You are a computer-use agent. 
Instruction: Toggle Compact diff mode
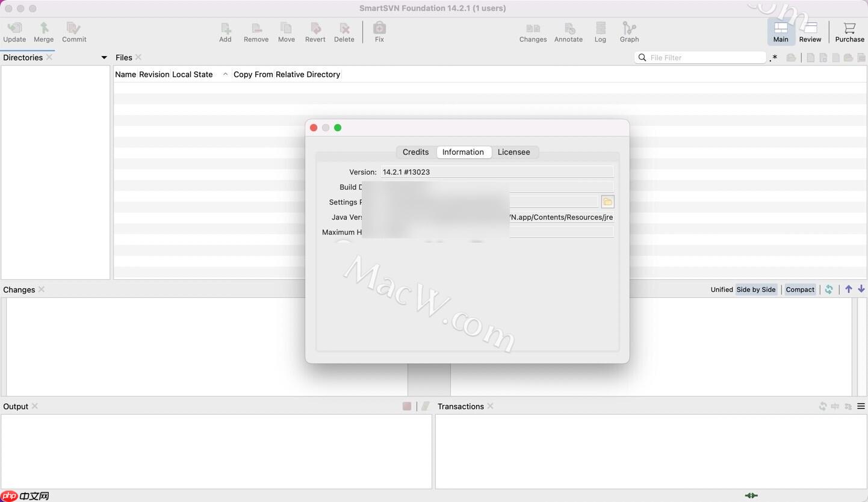pos(800,290)
